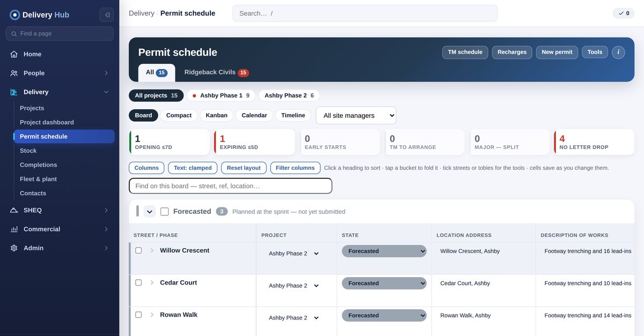This screenshot has width=644, height=336.
Task: Click the TM schedule button
Action: pyautogui.click(x=465, y=52)
